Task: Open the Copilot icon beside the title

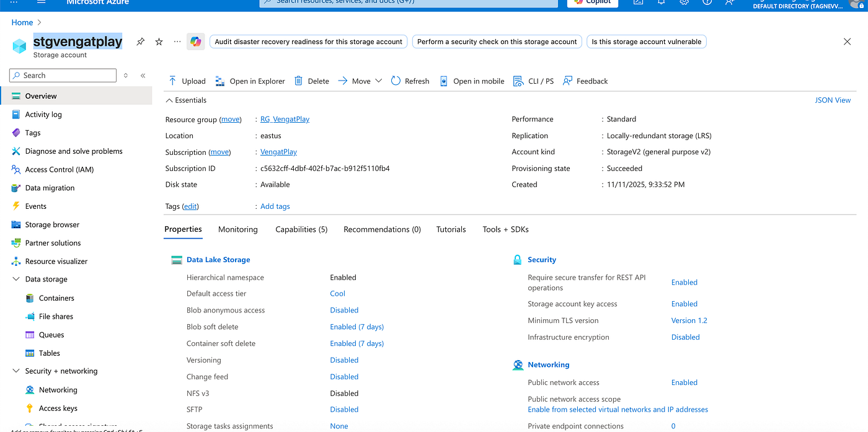Action: (196, 42)
